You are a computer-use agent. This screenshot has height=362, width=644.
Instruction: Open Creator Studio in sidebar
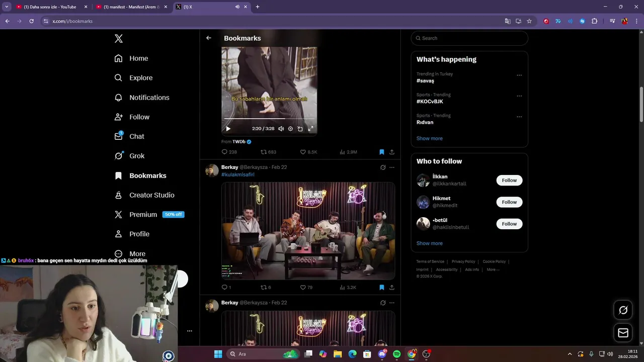click(x=144, y=195)
